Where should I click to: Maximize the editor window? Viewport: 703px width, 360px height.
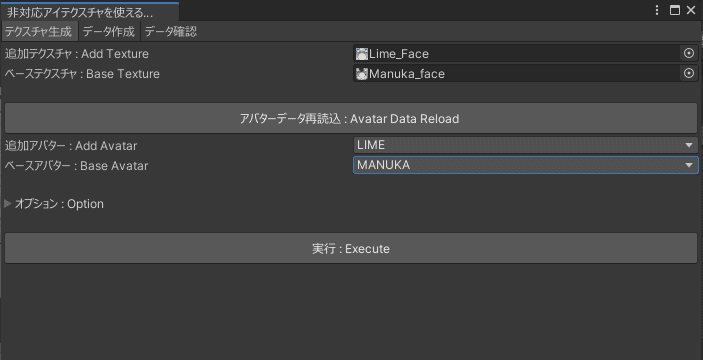675,10
